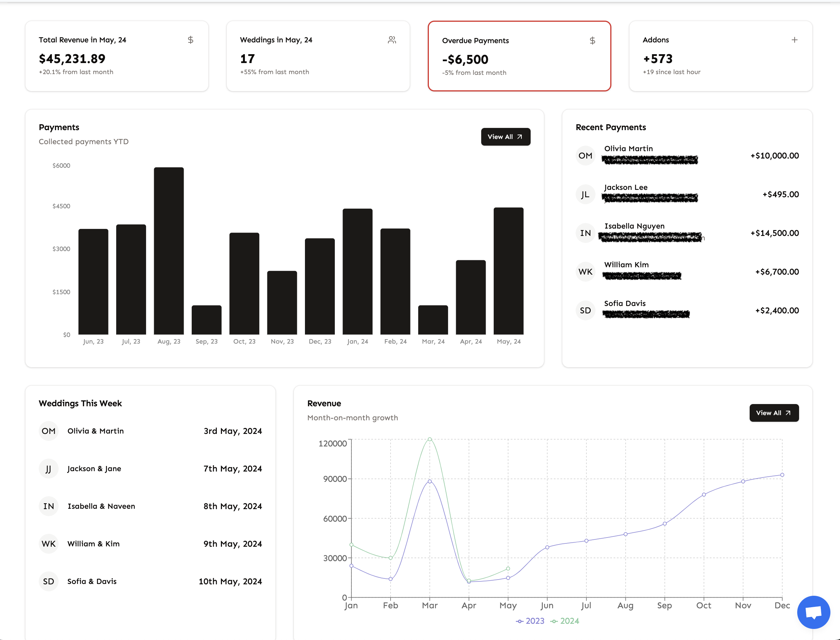840x640 pixels.
Task: Click the May, 24 payments bar
Action: (x=508, y=271)
